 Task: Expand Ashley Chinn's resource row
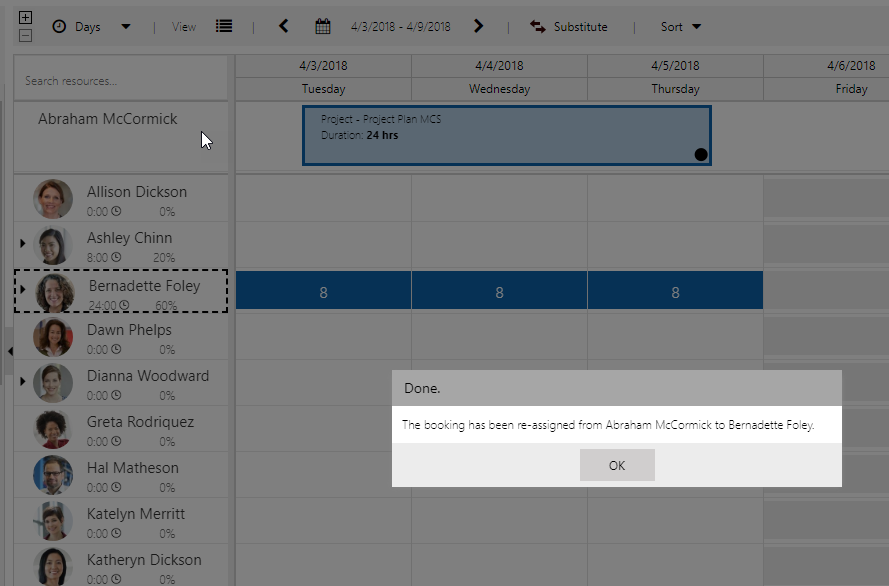(x=23, y=243)
